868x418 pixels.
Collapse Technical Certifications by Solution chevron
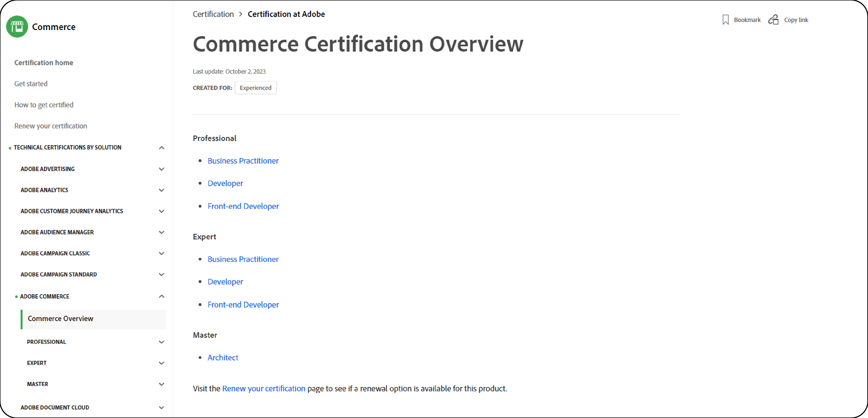coord(162,148)
